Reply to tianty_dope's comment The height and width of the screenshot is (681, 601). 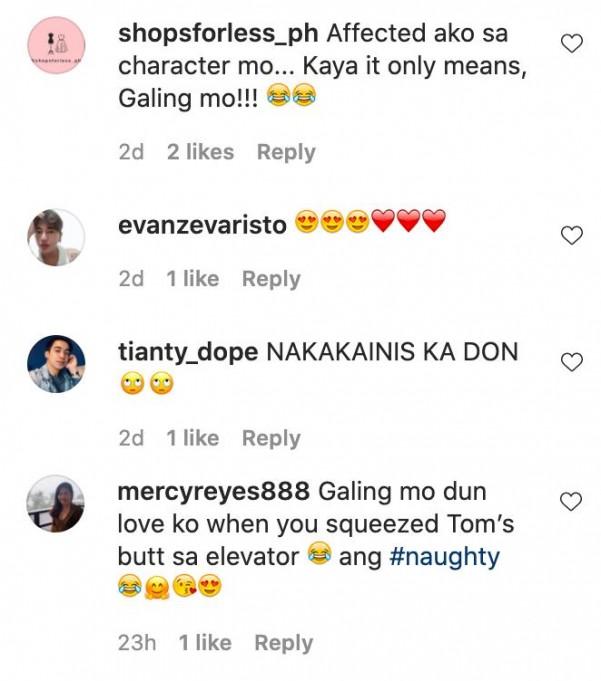271,438
